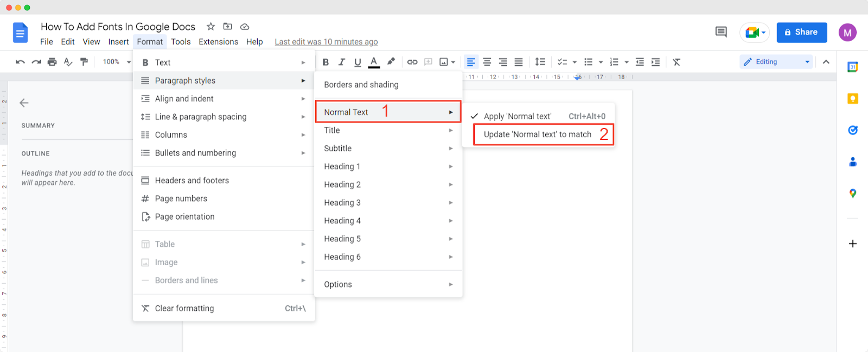Click the cloud document status icon
Screen dimensions: 868x352
point(245,26)
